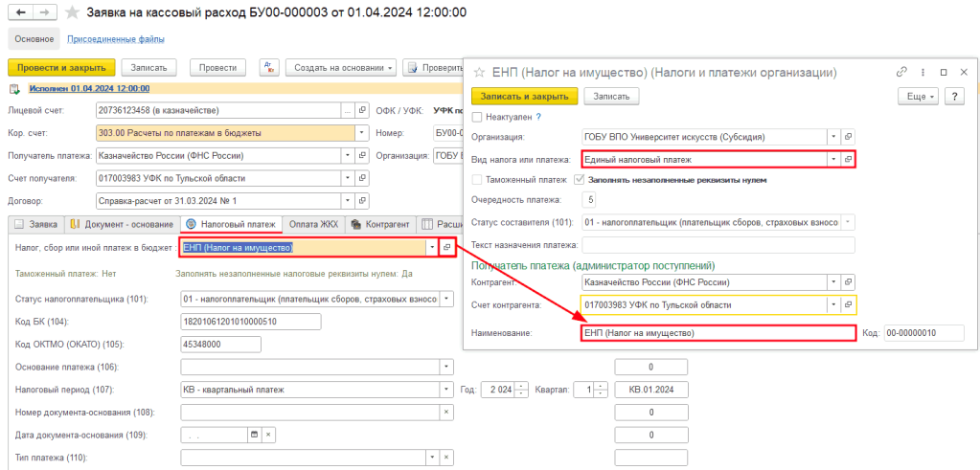This screenshot has width=980, height=470.
Task: Open the Присоединенные файлы link
Action: (x=116, y=39)
